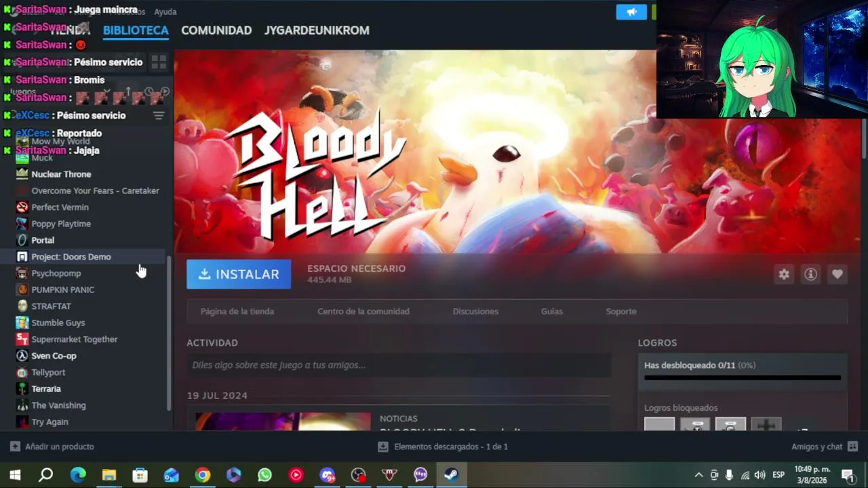Click the Terraria game icon

(22, 389)
